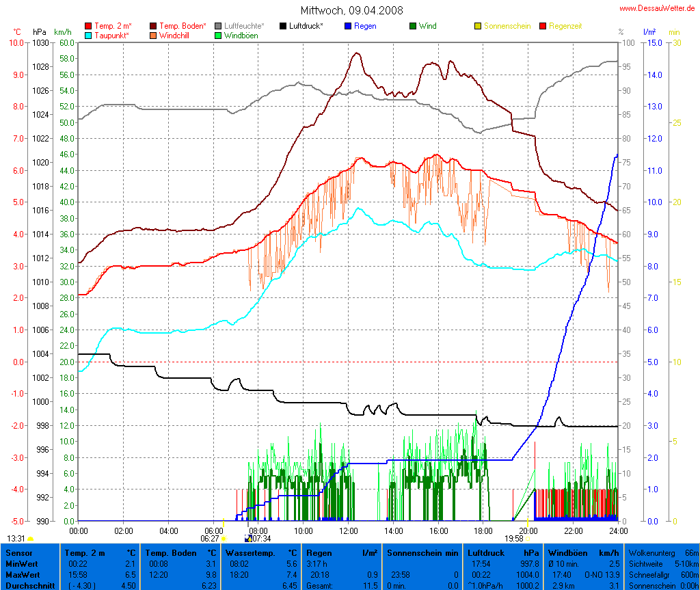Click the dark green Wind legend square
Screen dimensions: 700x590
click(413, 26)
